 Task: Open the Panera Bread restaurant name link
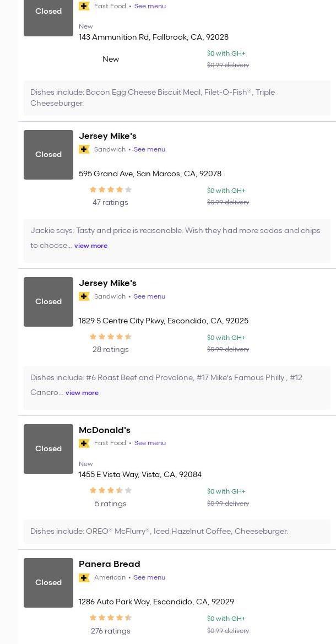point(110,564)
